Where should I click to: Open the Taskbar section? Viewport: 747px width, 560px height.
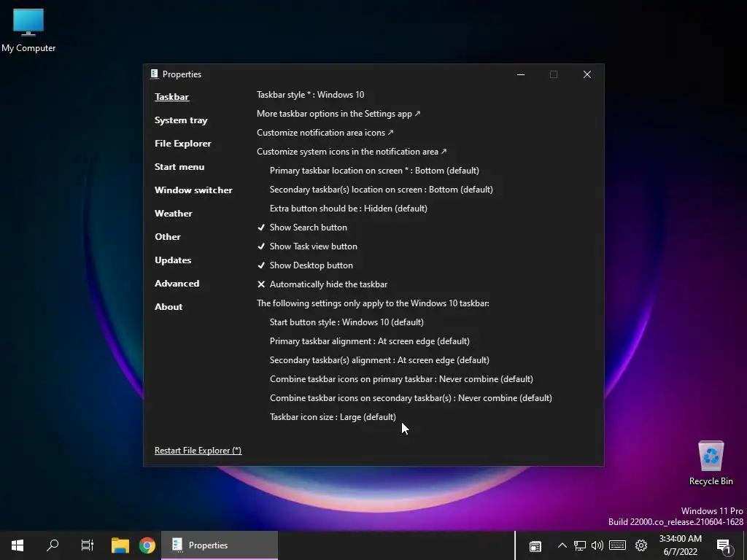pos(171,97)
